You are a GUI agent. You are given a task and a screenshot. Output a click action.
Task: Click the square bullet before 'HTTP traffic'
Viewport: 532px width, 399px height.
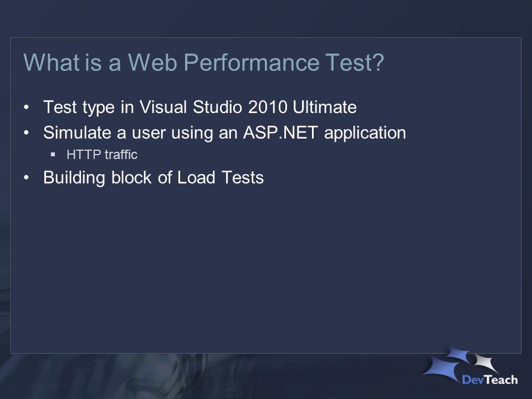click(x=53, y=155)
